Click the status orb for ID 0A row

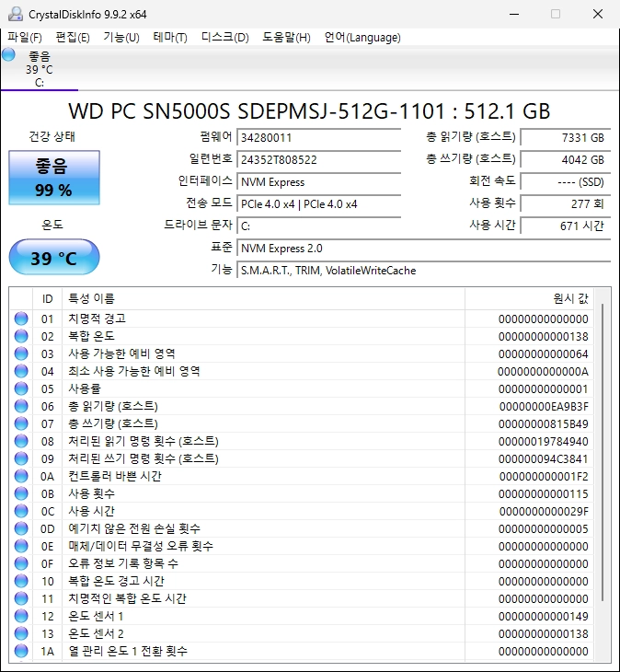click(21, 476)
